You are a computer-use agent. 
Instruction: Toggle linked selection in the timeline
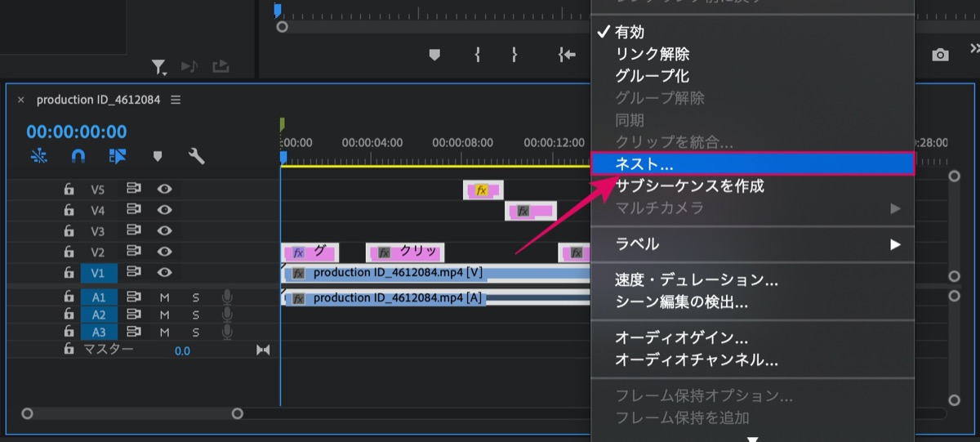[x=117, y=156]
